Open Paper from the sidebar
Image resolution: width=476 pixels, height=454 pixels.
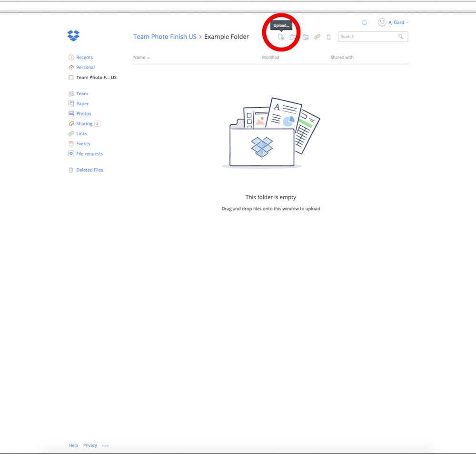[x=79, y=104]
